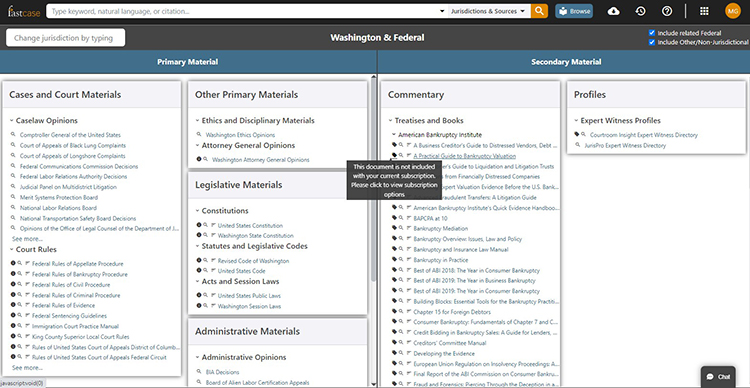
Task: Open A Practical Guide to Bankruptcy Valuation
Action: click(464, 156)
